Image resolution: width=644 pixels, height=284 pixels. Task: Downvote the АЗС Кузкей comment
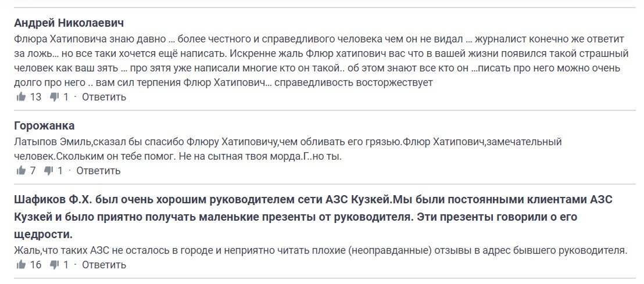click(x=54, y=265)
